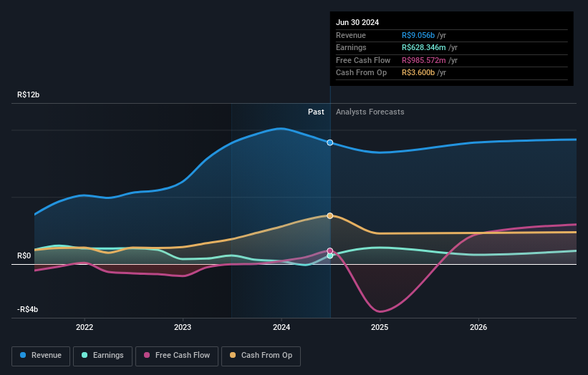Toggle the Free Cash Flow legend button
This screenshot has width=588, height=375.
point(177,356)
